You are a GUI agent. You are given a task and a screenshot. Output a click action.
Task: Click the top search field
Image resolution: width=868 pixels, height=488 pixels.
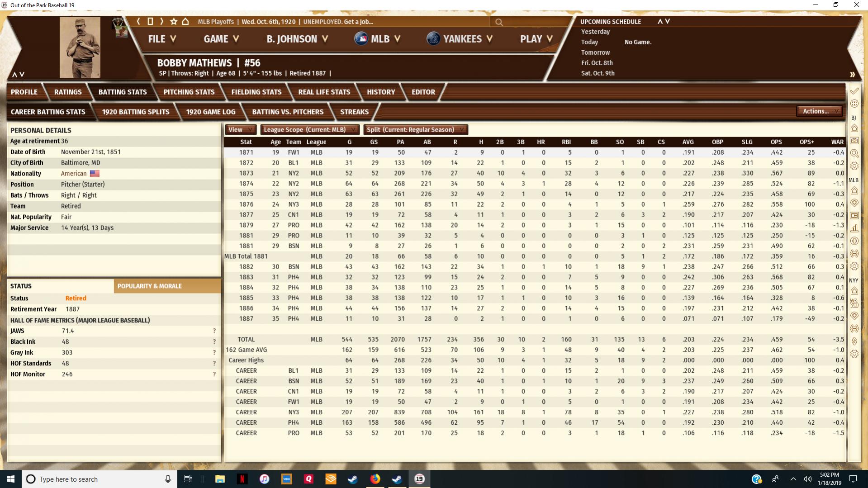529,22
